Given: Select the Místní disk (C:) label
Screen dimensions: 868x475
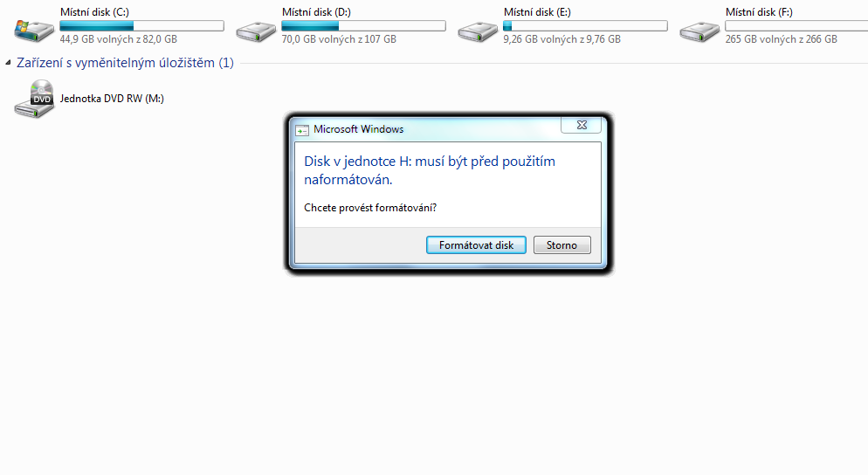Looking at the screenshot, I should coord(94,12).
